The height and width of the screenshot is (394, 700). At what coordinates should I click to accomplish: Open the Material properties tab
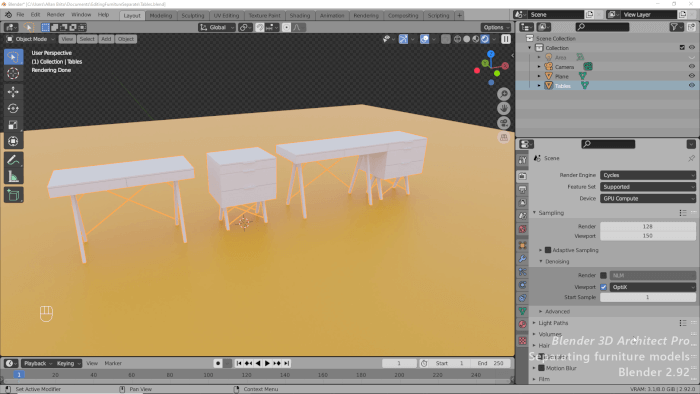tap(522, 324)
